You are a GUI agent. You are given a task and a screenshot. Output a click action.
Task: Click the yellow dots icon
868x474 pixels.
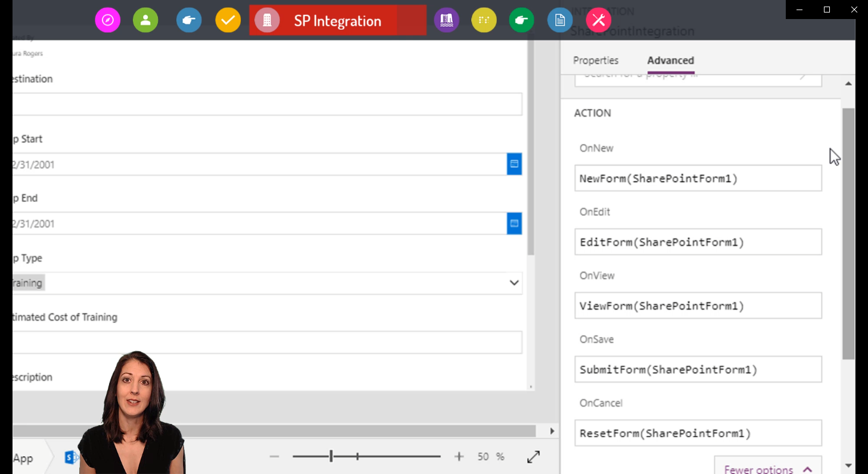tap(484, 20)
